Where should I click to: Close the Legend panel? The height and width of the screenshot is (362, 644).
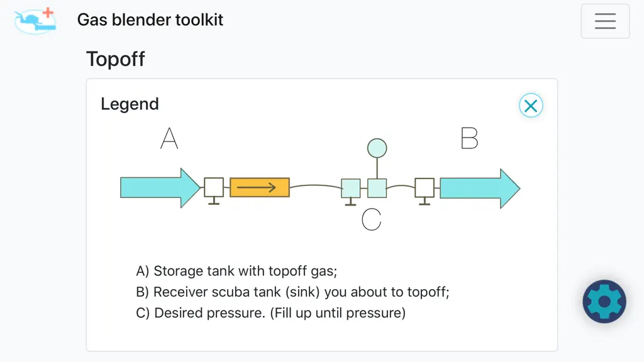point(531,106)
